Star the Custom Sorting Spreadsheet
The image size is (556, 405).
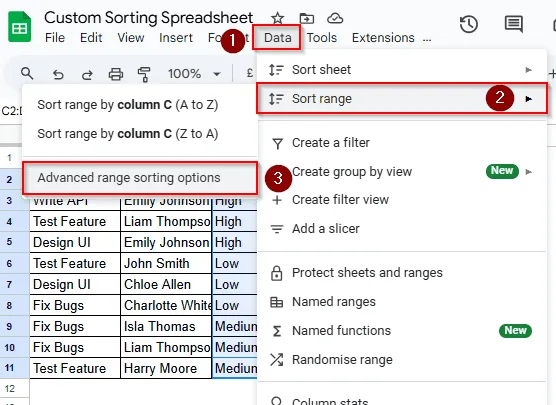tap(277, 18)
